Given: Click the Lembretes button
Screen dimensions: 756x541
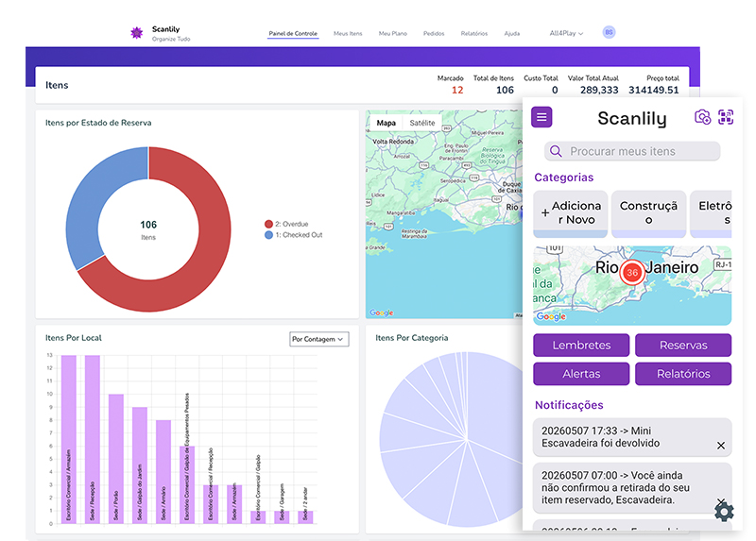Looking at the screenshot, I should [581, 345].
